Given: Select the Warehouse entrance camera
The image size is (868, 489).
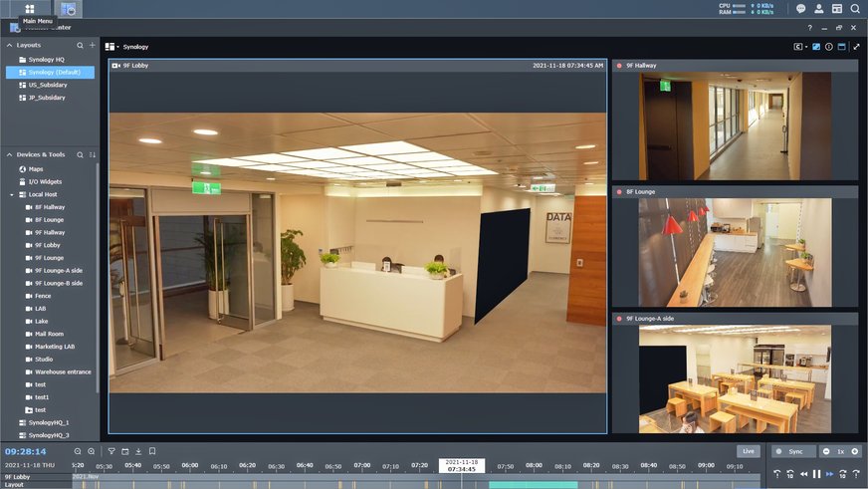Looking at the screenshot, I should pyautogui.click(x=63, y=371).
